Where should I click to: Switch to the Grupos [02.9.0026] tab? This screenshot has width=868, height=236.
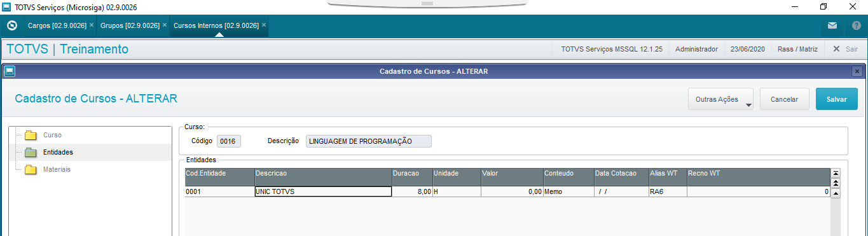coord(130,26)
